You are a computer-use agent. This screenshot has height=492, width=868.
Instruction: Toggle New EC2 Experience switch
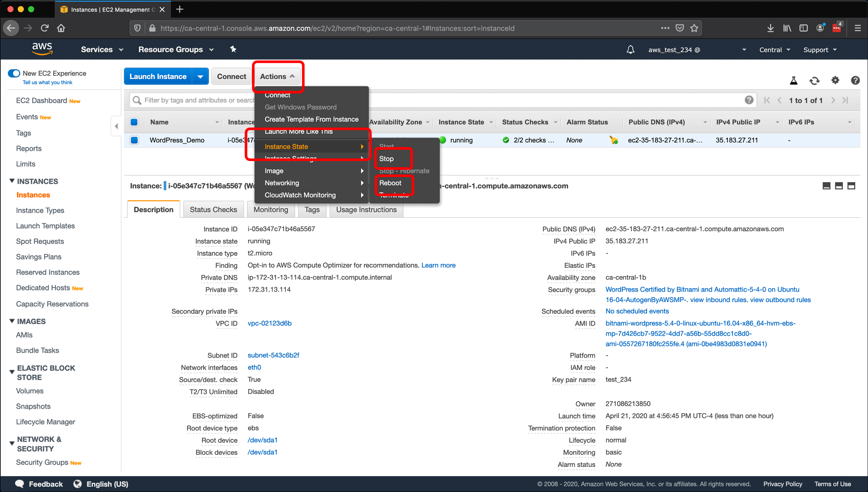14,73
